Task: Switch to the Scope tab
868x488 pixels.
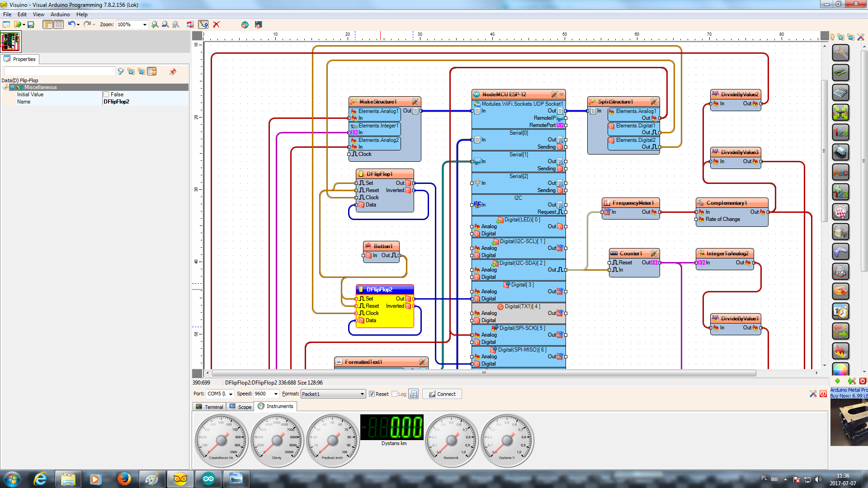Action: pyautogui.click(x=240, y=407)
